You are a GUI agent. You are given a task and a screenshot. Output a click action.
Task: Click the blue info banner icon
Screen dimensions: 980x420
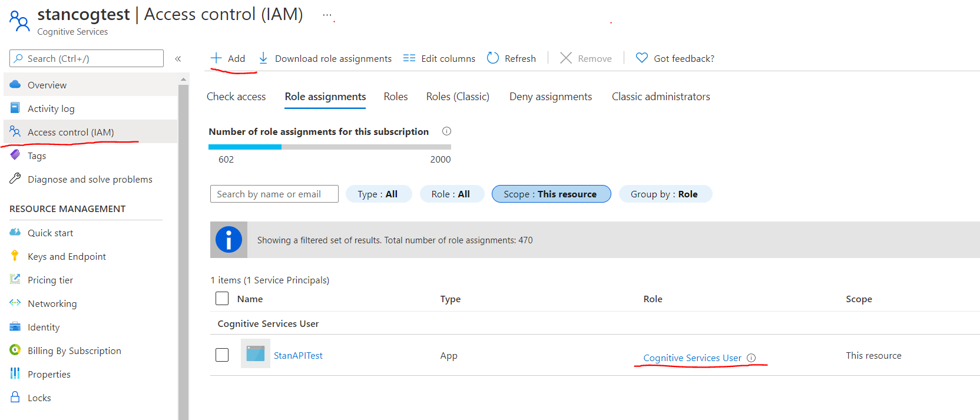click(229, 240)
